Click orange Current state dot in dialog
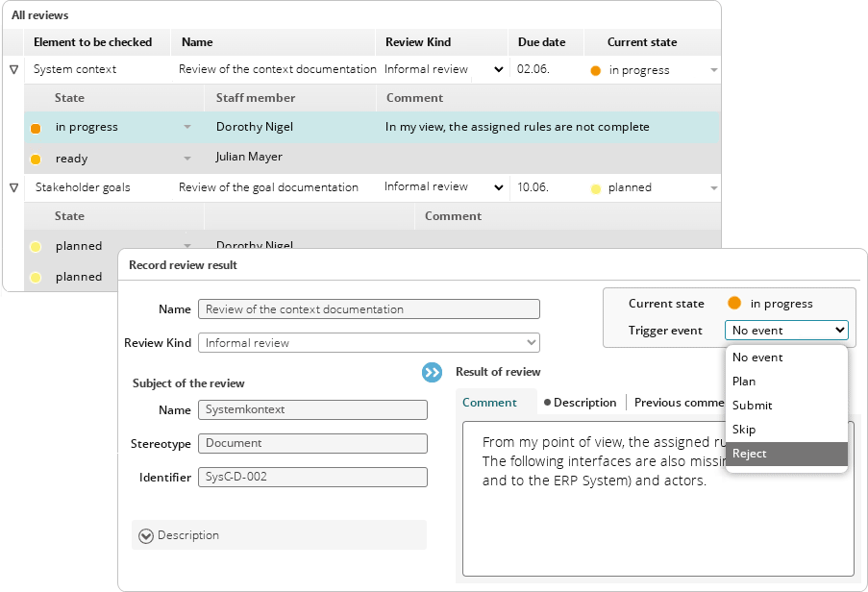Screen dimensions: 868x592 coord(734,303)
